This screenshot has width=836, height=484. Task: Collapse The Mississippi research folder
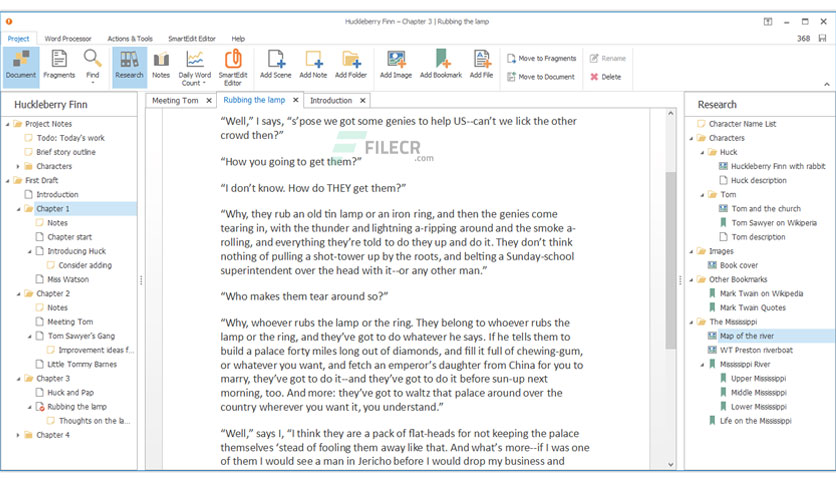pos(691,322)
